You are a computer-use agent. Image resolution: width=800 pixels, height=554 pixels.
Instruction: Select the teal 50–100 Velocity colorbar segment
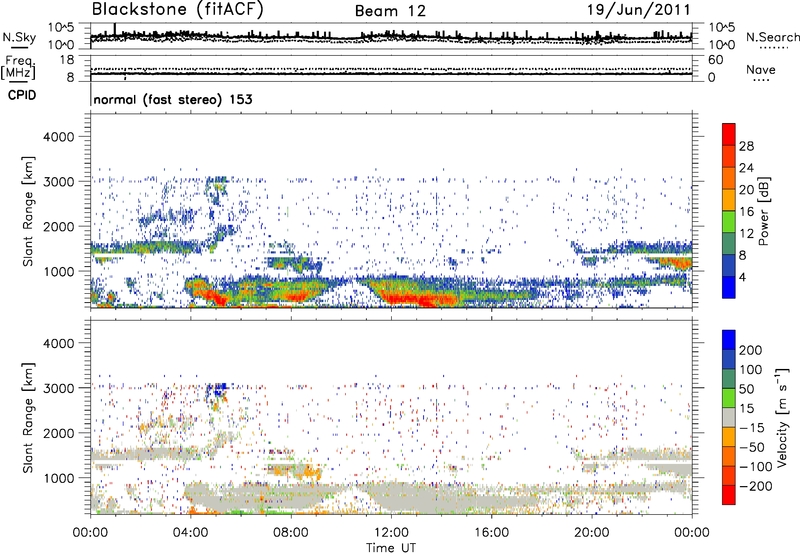[x=729, y=379]
